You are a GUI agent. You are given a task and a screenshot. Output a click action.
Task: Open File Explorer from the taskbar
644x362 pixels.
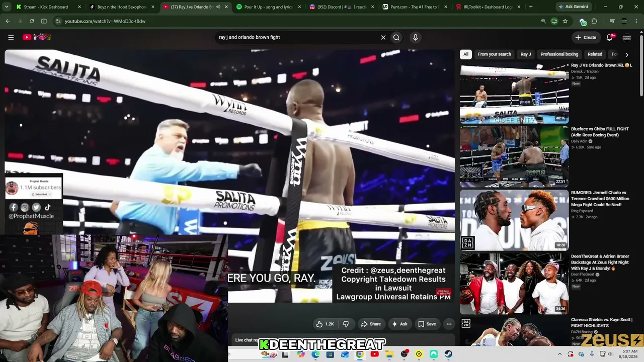pyautogui.click(x=389, y=354)
